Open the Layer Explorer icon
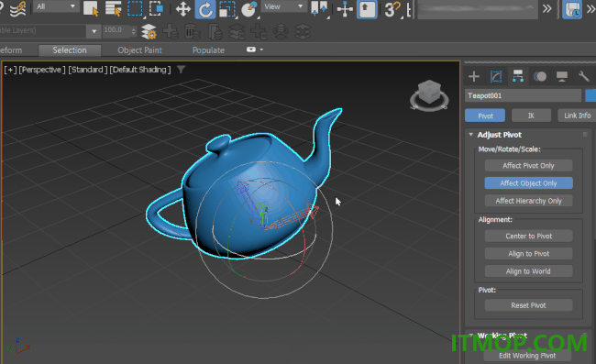 (x=149, y=32)
